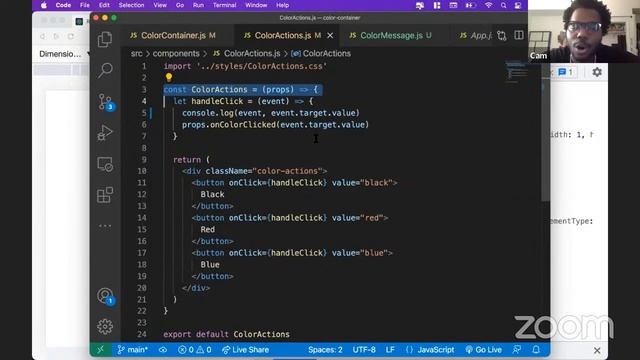Screen dimensions: 640x360
Task: Switch to App.js tab
Action: tap(475, 36)
